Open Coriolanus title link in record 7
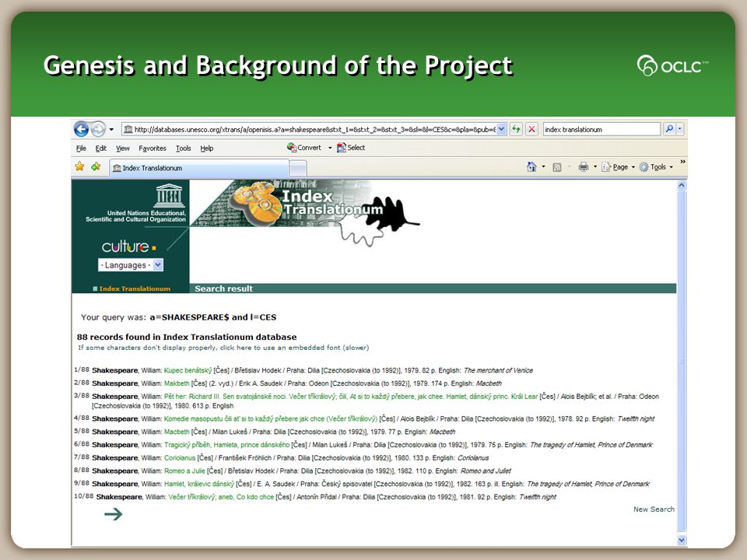The height and width of the screenshot is (560, 747). point(180,458)
